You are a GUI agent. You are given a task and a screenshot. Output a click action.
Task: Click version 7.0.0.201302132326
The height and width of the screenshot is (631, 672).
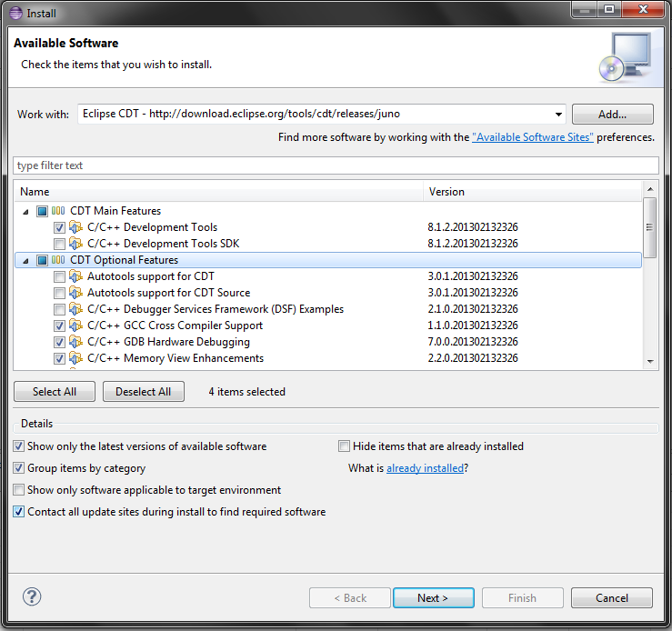coord(473,342)
